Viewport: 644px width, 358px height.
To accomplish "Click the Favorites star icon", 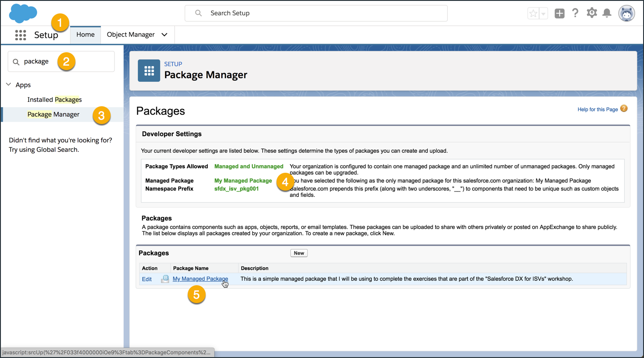I will (x=533, y=13).
